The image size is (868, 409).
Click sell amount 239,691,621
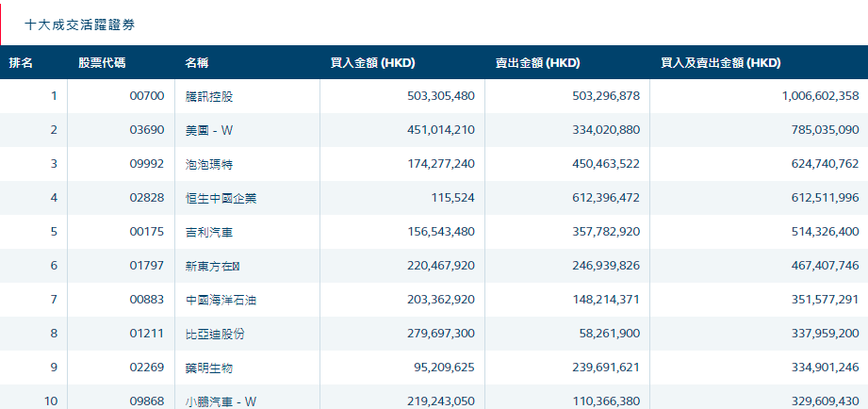click(x=604, y=367)
